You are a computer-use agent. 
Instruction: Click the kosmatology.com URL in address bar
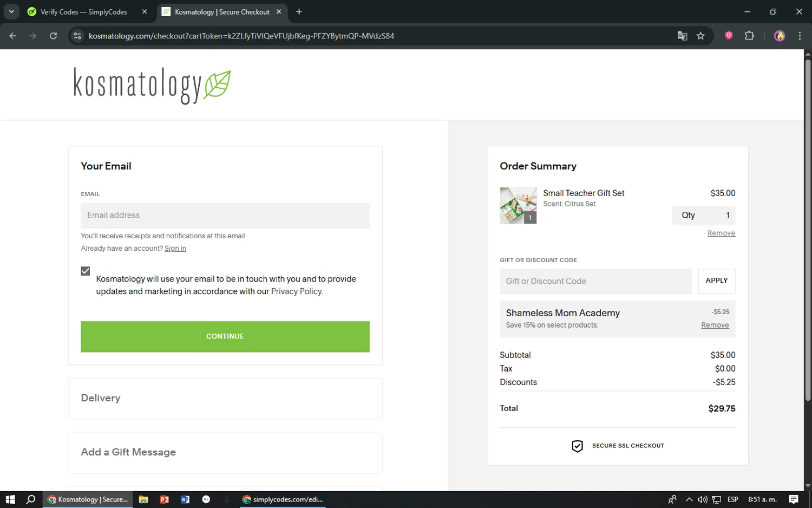(241, 36)
